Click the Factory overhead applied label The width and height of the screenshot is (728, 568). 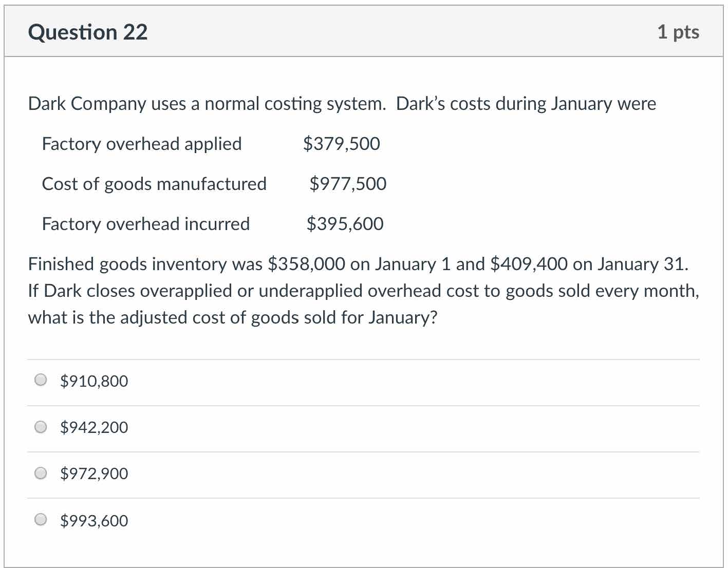click(x=142, y=144)
